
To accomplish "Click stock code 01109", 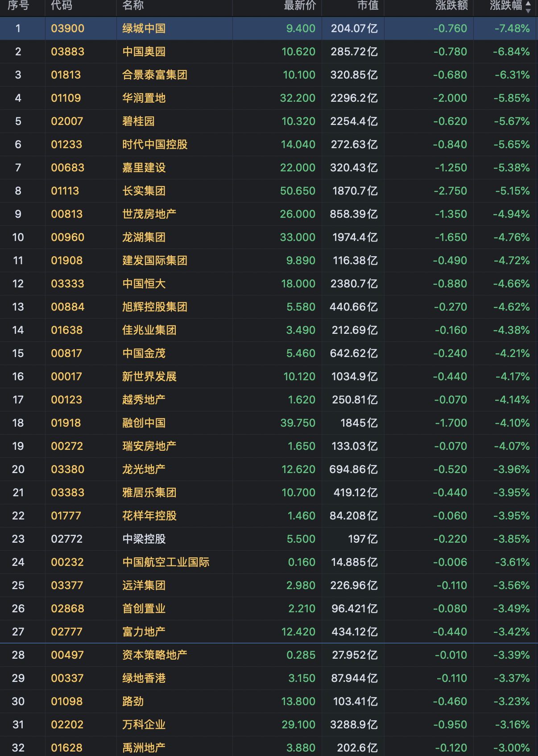I will [66, 98].
